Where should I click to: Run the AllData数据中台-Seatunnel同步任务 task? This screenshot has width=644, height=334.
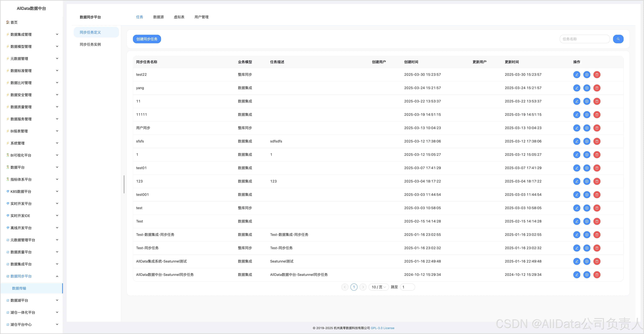(x=587, y=275)
